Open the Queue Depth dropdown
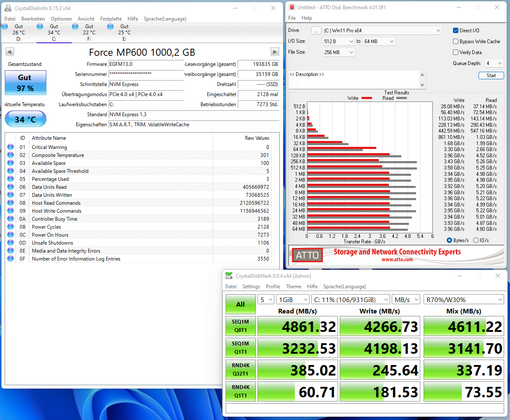Image resolution: width=510 pixels, height=420 pixels. 494,63
